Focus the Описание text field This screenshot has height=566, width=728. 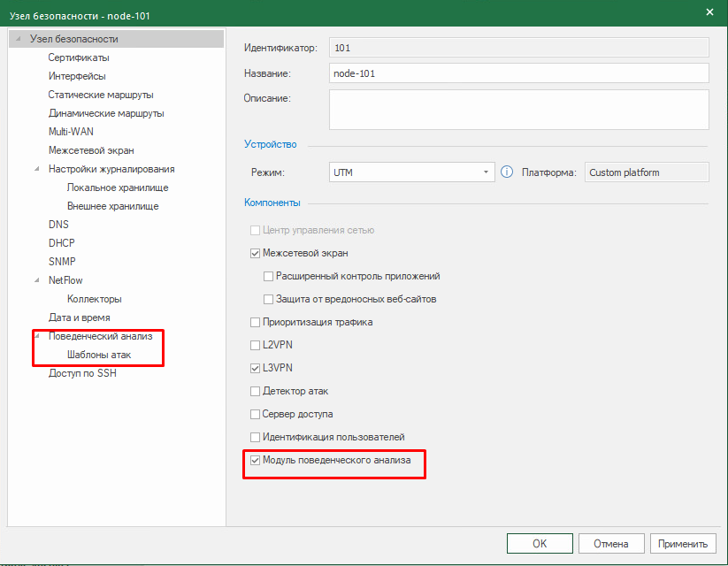pyautogui.click(x=518, y=110)
